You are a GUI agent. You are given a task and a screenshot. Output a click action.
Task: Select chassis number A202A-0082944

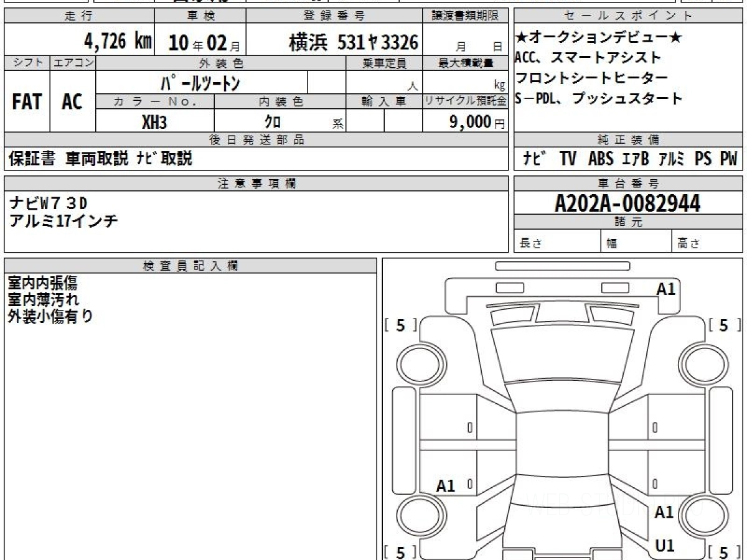click(x=627, y=203)
